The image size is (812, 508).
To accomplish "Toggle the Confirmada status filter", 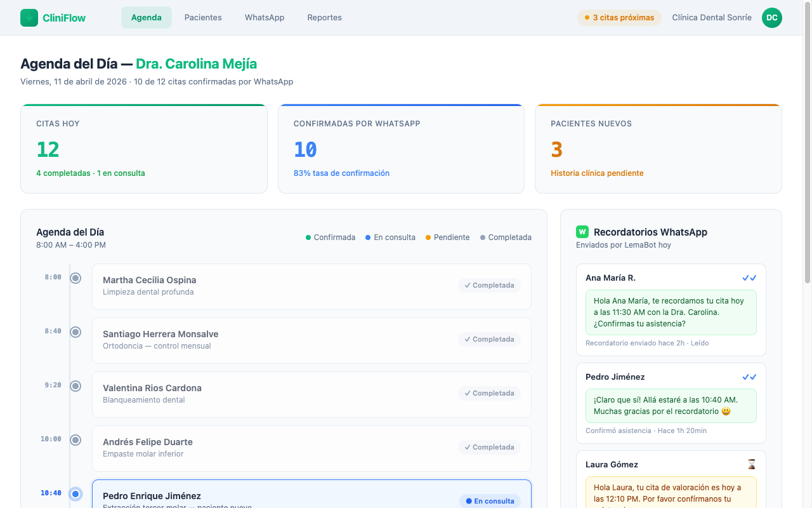I will tap(331, 237).
